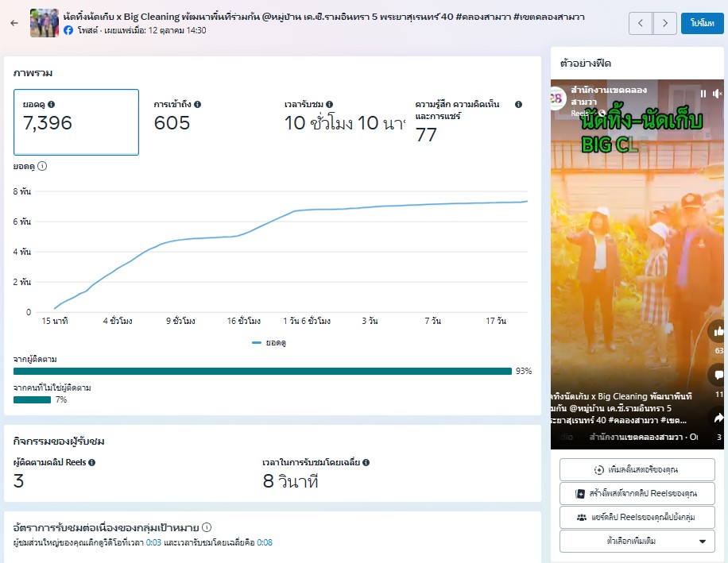Go to the next post with the right chevron
The height and width of the screenshot is (563, 728).
(665, 23)
